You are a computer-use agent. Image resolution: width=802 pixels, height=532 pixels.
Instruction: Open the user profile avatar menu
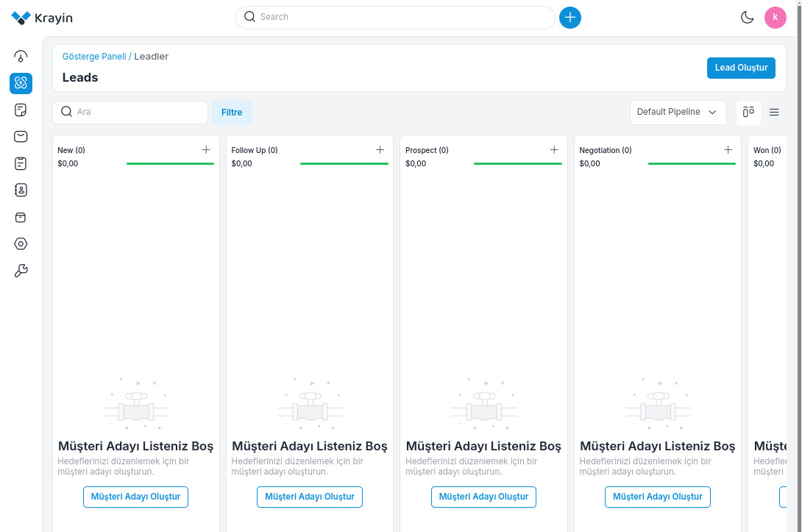tap(775, 18)
